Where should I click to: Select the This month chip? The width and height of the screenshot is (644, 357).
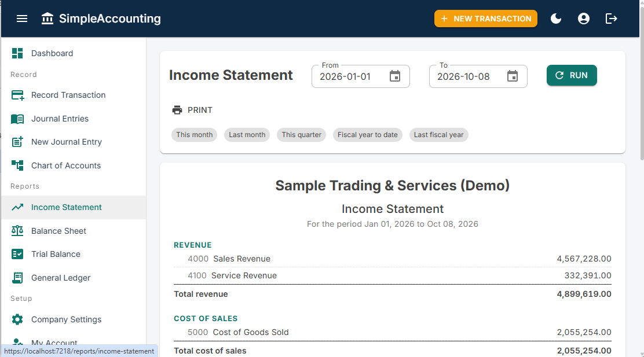tap(194, 135)
